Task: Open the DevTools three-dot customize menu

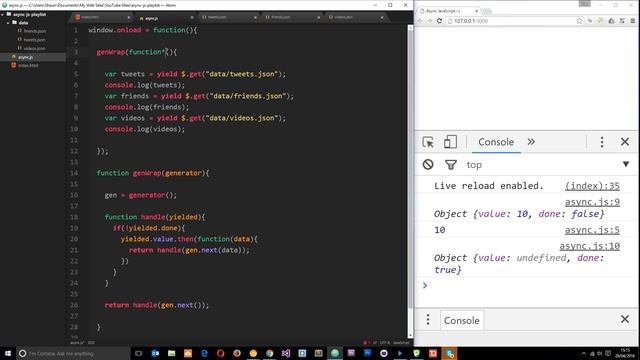Action: click(602, 142)
